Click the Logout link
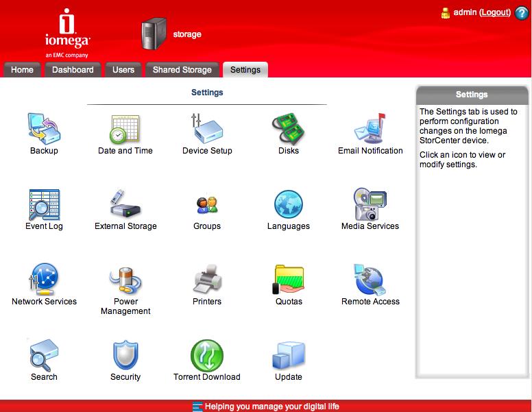 point(494,12)
